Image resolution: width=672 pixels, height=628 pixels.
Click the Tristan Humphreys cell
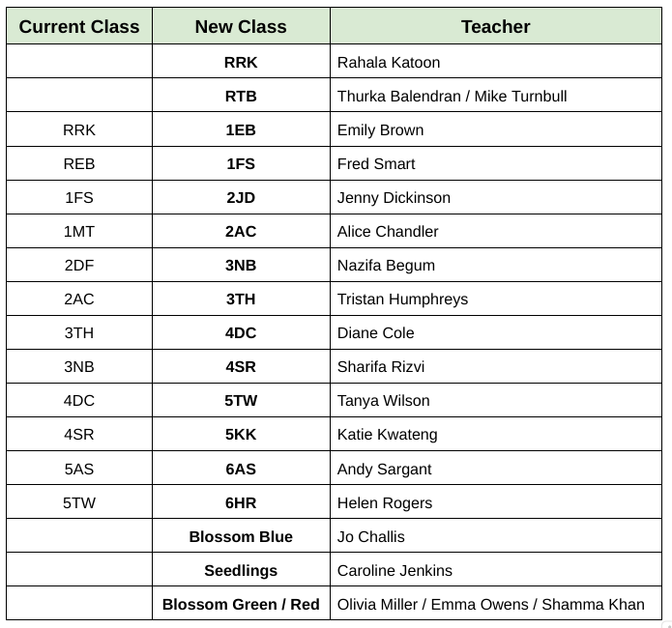coord(402,299)
